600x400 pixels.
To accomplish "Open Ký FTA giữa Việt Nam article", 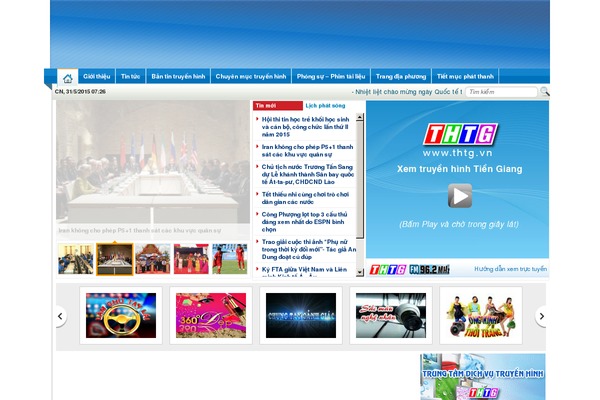I will pyautogui.click(x=305, y=271).
